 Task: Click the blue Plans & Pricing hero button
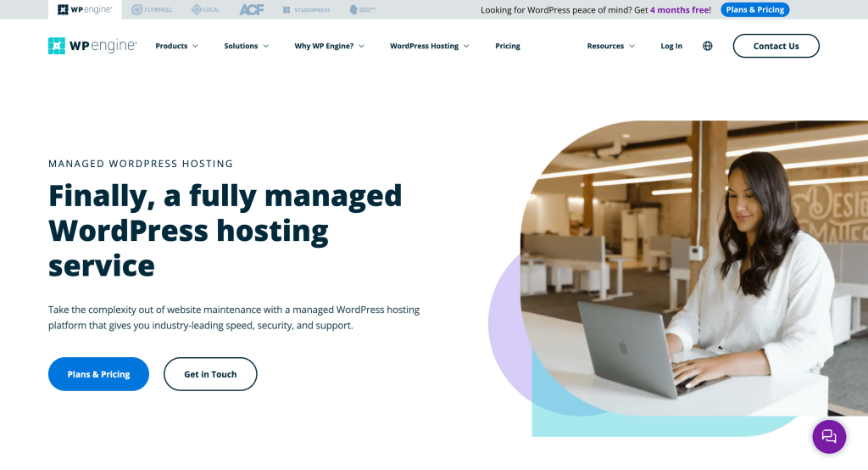point(98,374)
